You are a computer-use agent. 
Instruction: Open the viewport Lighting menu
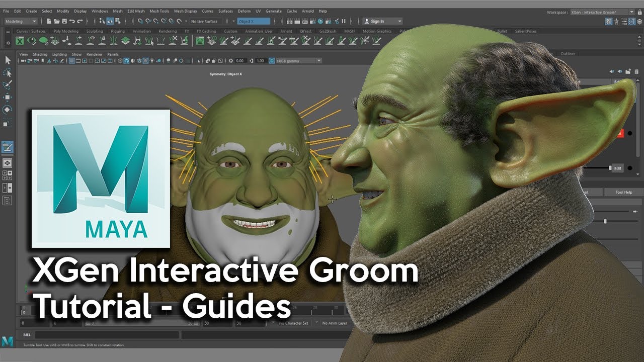pos(59,54)
